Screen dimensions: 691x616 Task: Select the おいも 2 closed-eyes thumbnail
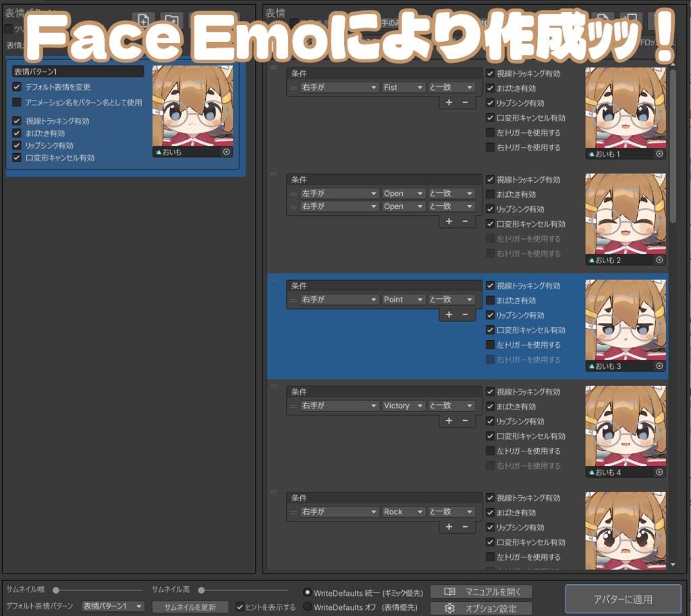click(626, 214)
